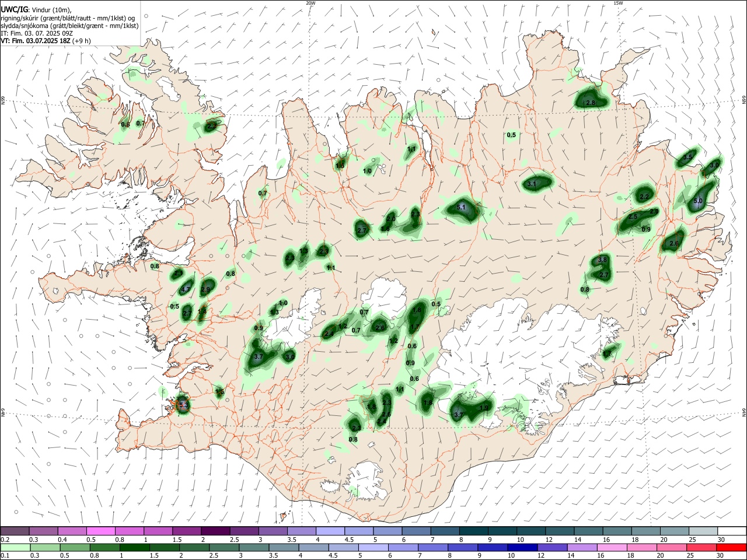Select the bottom-row blue swatch between 8 and 9
The height and width of the screenshot is (560, 747).
(463, 547)
